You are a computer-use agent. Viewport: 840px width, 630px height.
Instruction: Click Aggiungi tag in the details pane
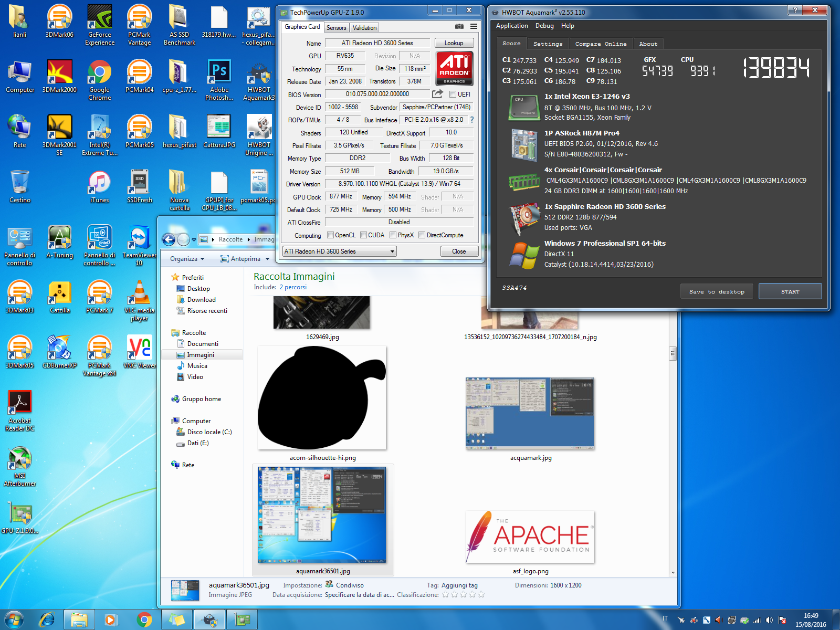pos(459,585)
